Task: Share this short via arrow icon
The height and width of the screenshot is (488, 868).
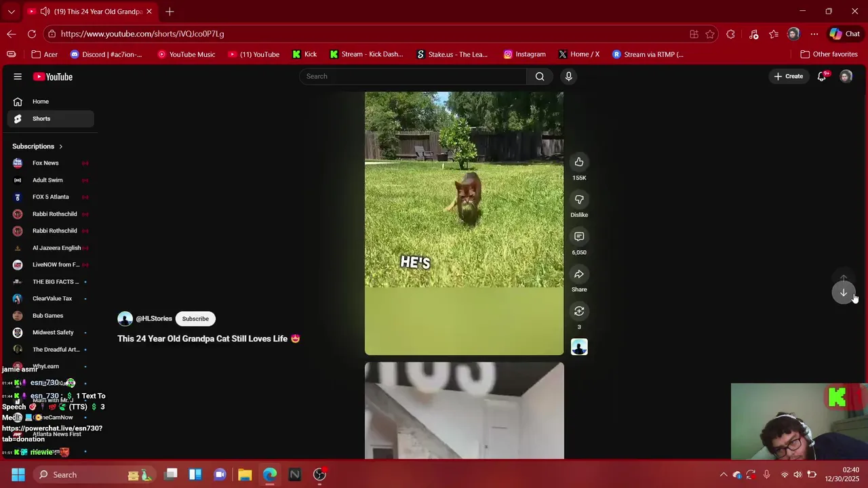Action: tap(579, 274)
